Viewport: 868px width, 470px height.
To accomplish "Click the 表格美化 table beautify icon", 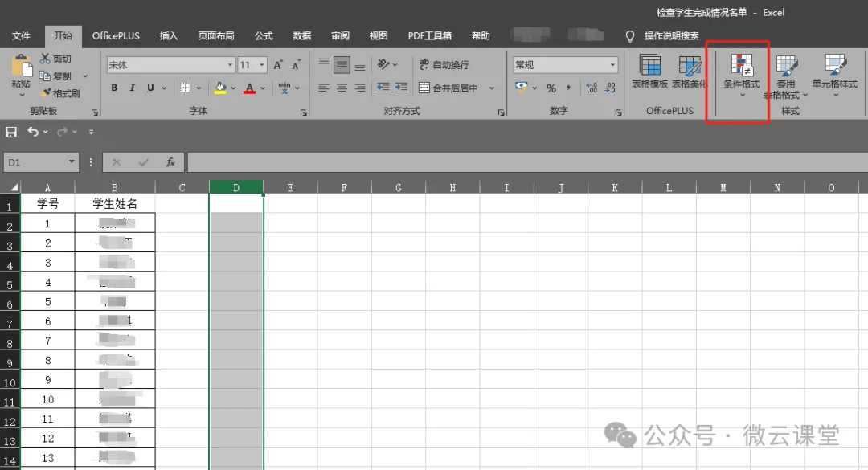I will (x=690, y=72).
